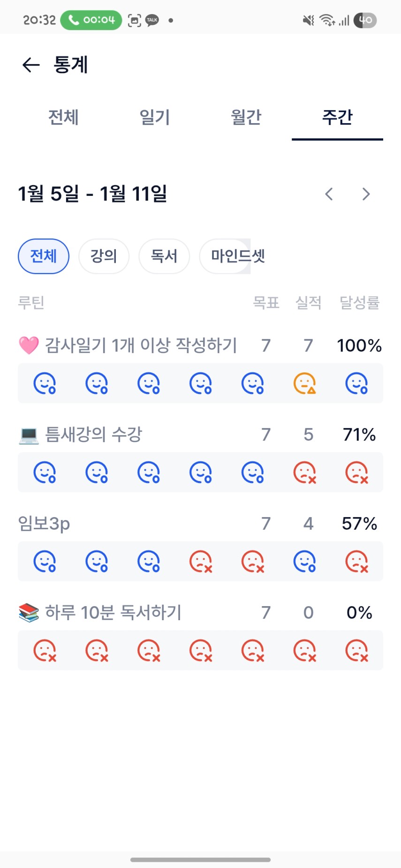Tap the first red sad face in 임보3p row
401x868 pixels.
pyautogui.click(x=201, y=561)
